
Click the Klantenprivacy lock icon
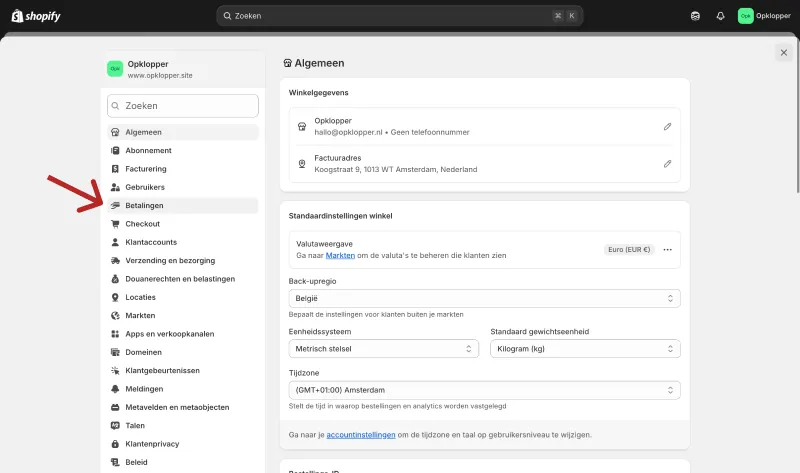tap(115, 444)
